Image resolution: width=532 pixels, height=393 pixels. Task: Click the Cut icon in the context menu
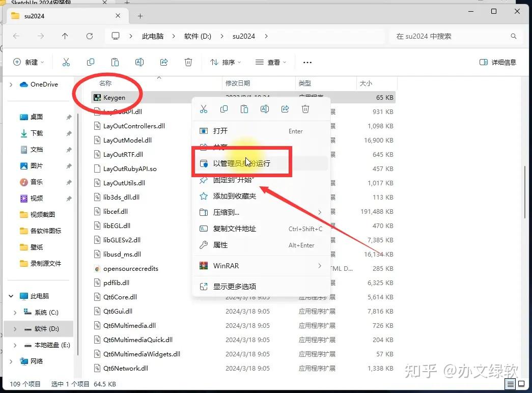click(x=204, y=109)
